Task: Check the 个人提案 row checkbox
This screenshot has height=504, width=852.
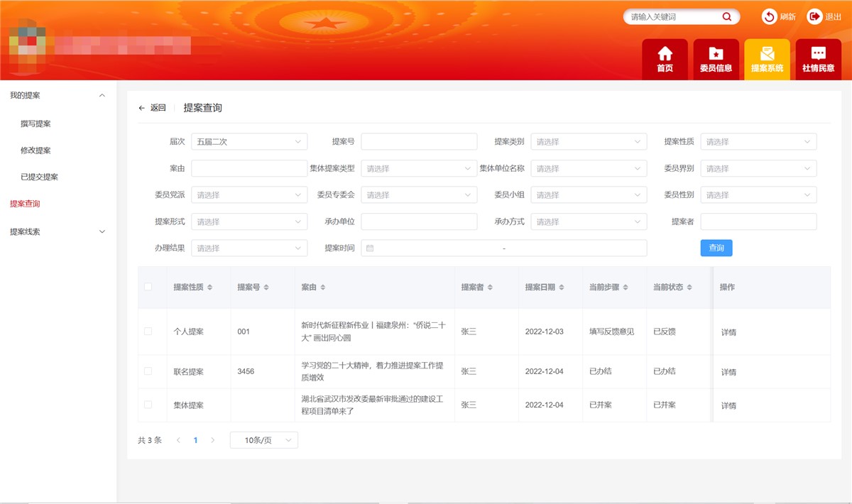Action: pyautogui.click(x=148, y=332)
